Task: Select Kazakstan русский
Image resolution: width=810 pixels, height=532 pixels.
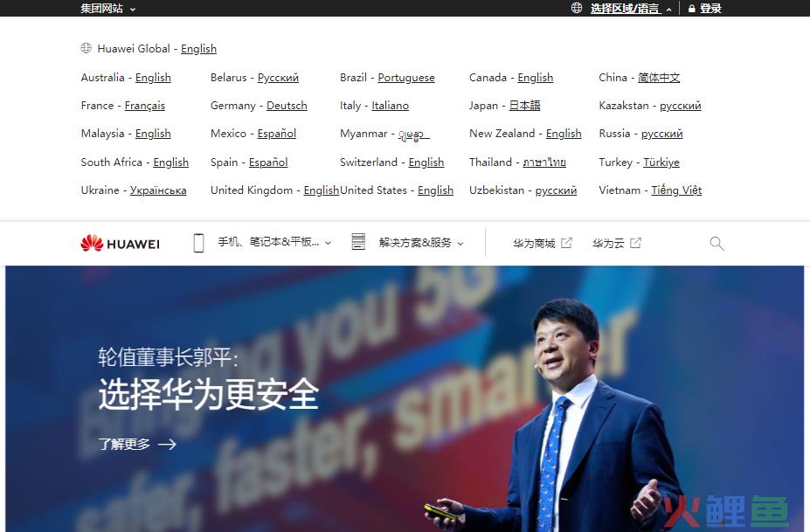Action: coord(681,106)
